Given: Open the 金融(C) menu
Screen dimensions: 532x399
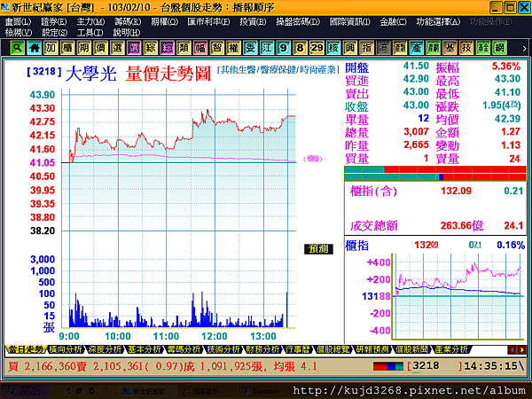Looking at the screenshot, I should coord(393,22).
